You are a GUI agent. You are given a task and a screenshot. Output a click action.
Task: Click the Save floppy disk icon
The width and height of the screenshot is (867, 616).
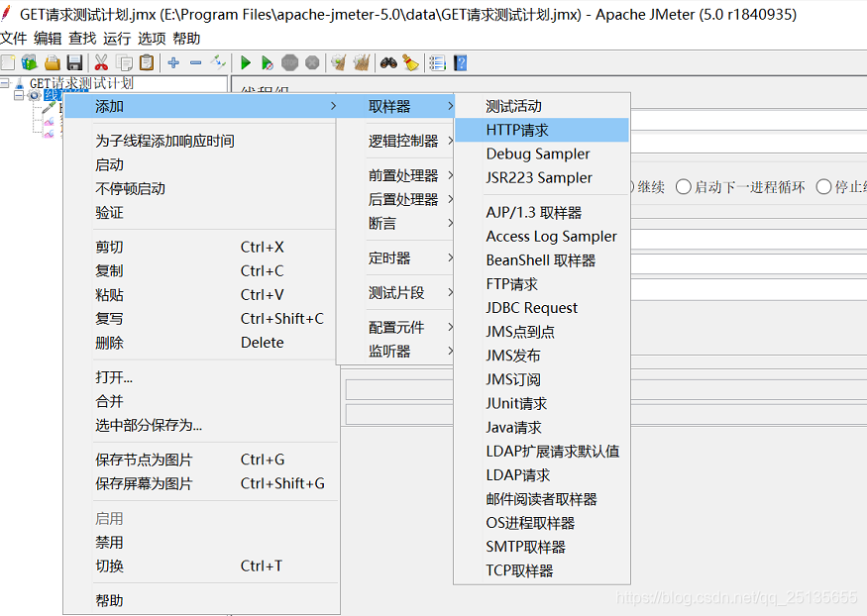pyautogui.click(x=74, y=62)
